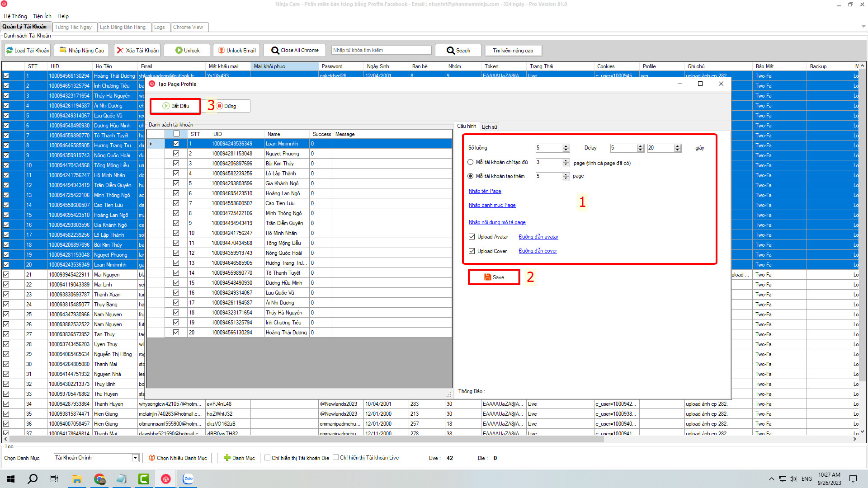Click Nhập tên Page link

coord(484,191)
